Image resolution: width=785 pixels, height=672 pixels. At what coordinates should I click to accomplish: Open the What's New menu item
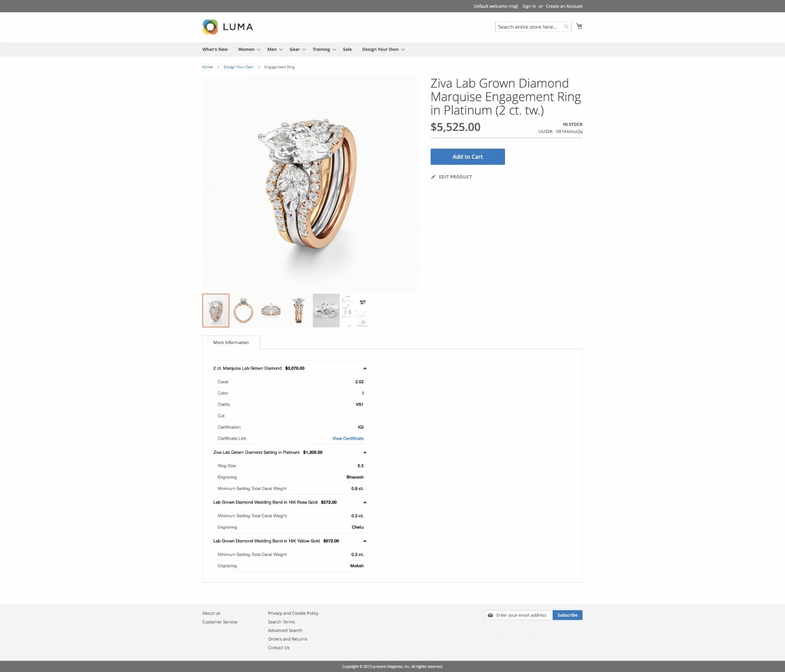point(215,49)
